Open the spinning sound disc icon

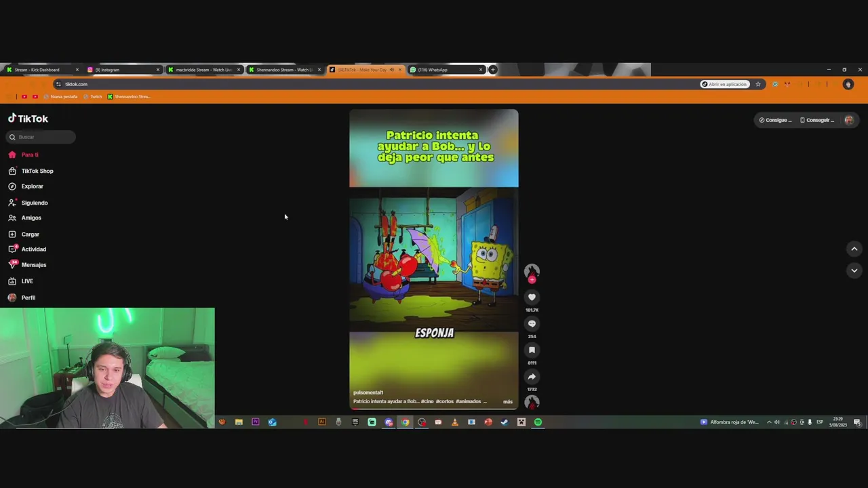coord(532,403)
